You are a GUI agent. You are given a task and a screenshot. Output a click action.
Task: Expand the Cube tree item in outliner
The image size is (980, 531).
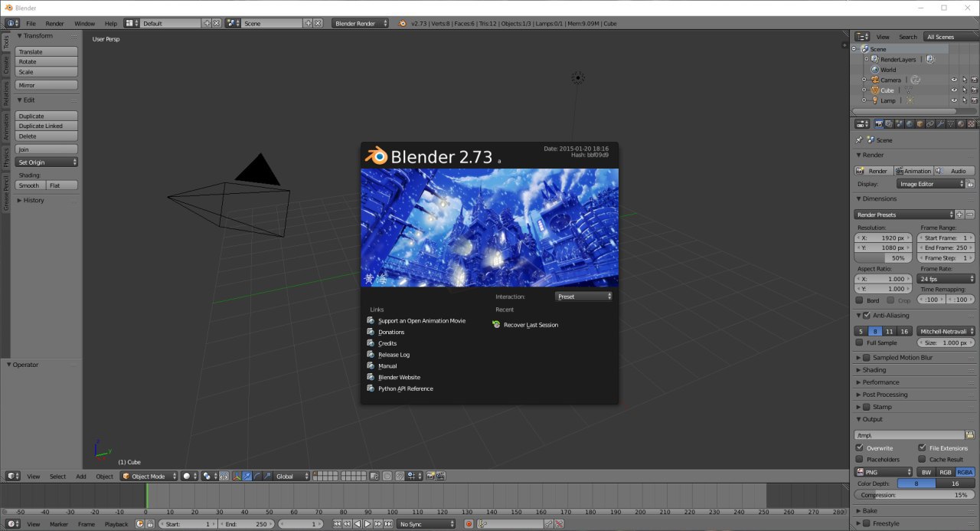pos(864,90)
